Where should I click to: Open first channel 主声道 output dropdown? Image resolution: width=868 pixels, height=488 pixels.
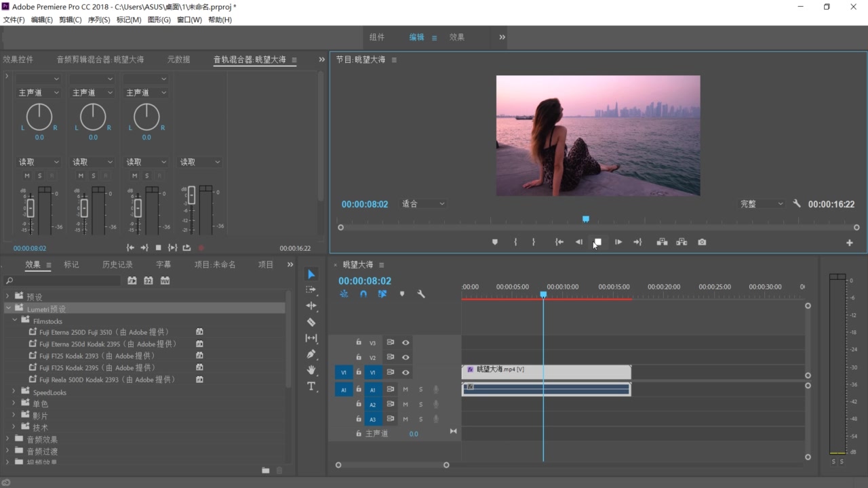39,92
